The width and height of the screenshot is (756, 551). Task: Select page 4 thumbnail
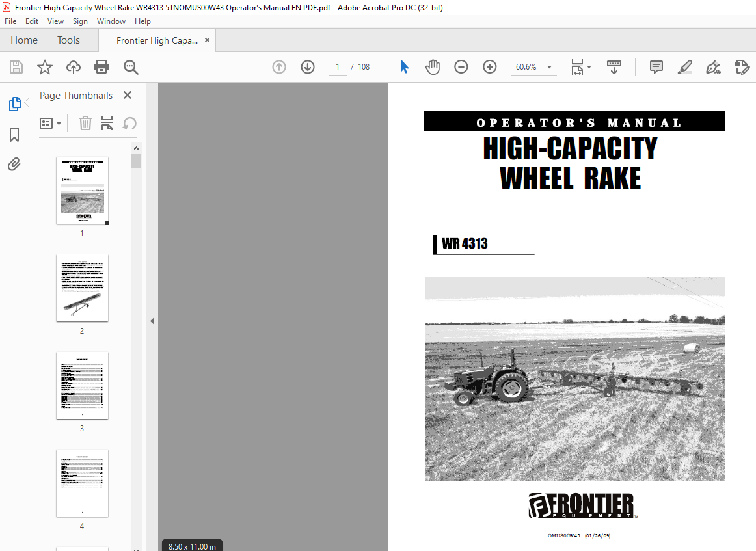(x=83, y=483)
